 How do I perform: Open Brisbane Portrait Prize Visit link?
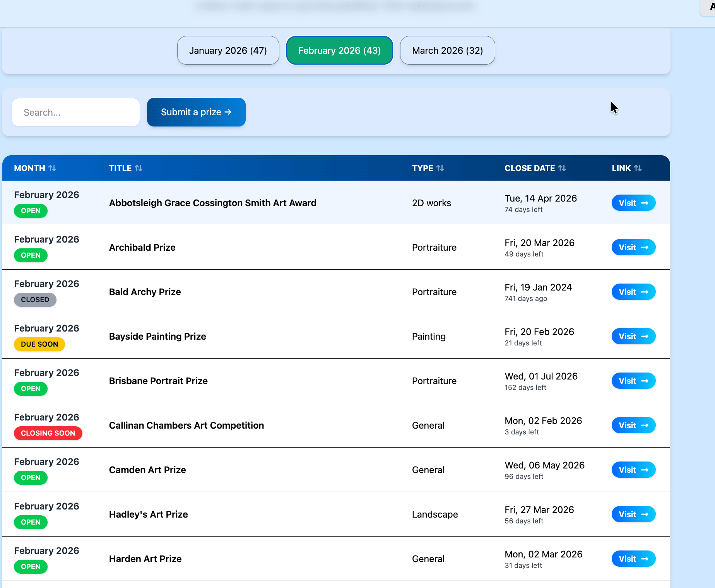[633, 381]
